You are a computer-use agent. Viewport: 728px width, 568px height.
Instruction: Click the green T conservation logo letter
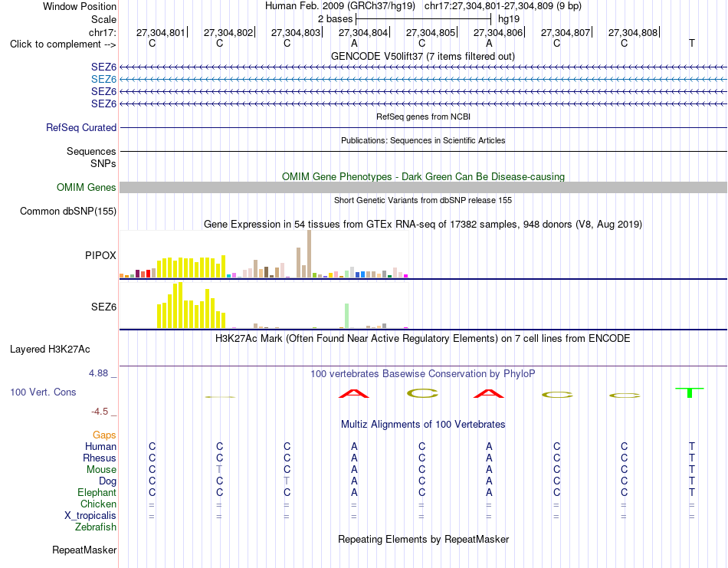[x=690, y=392]
